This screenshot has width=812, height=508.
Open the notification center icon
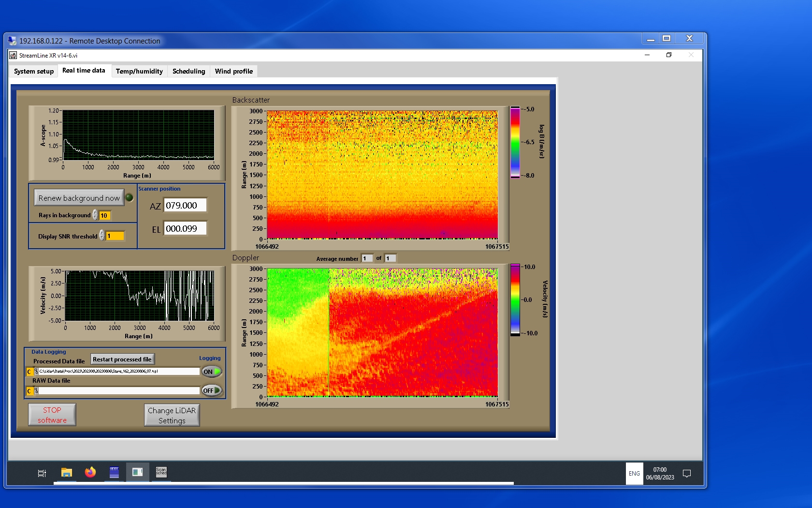point(686,474)
